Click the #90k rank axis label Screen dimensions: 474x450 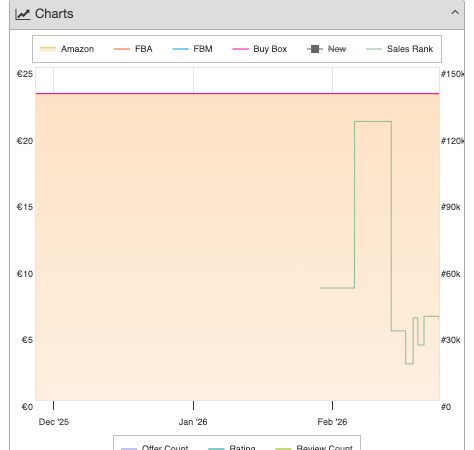451,207
